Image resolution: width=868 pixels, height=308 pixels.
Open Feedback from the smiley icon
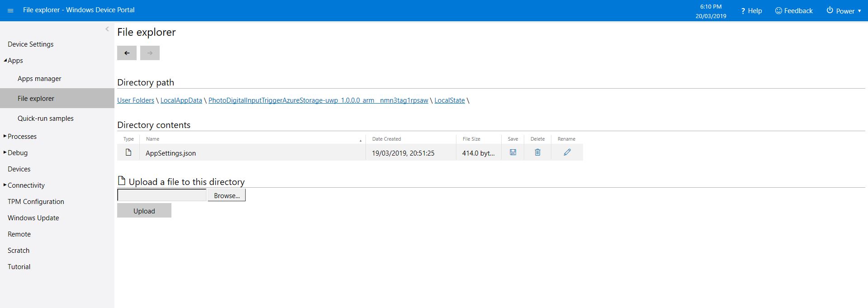click(794, 11)
